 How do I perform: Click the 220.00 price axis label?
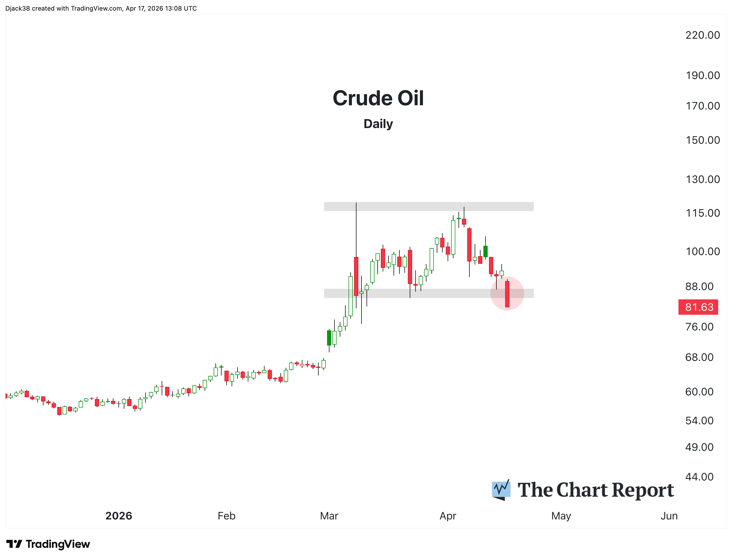(x=703, y=35)
